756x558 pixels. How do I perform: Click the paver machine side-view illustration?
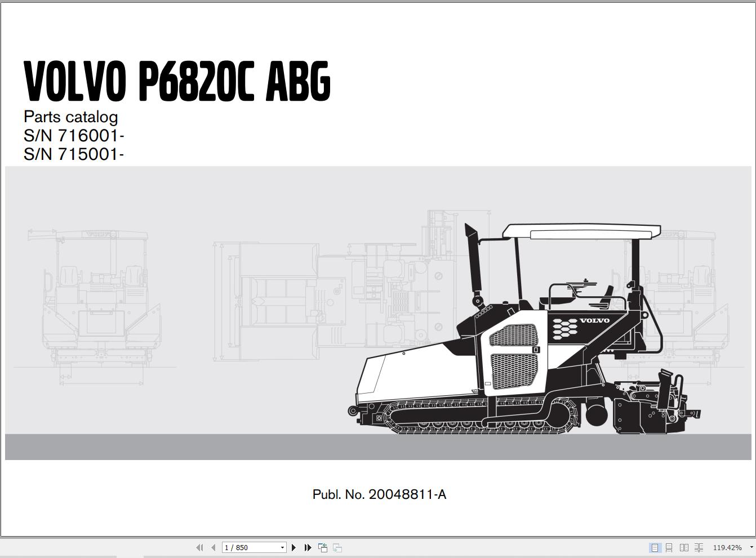click(x=524, y=328)
